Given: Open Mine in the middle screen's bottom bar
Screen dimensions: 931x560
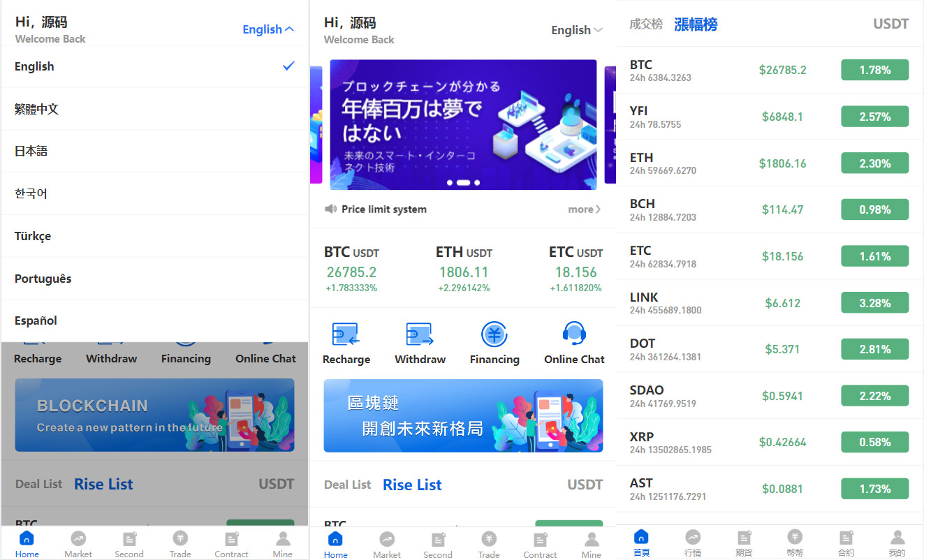Looking at the screenshot, I should coord(591,545).
